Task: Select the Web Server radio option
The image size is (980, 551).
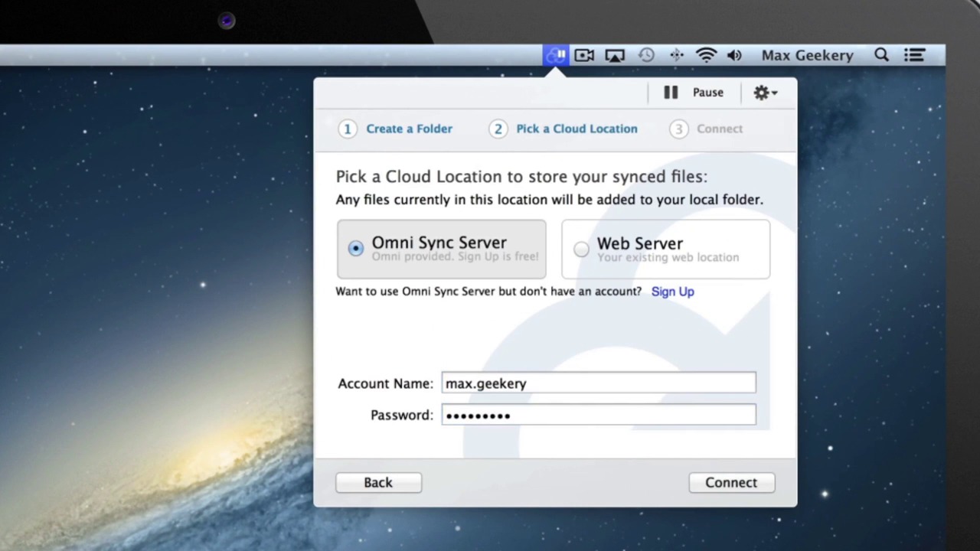Action: coord(581,249)
